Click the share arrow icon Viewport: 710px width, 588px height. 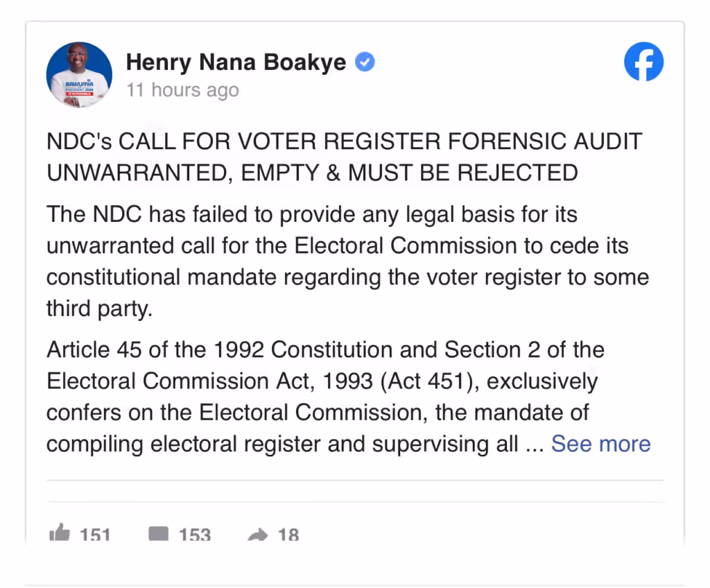click(x=258, y=535)
